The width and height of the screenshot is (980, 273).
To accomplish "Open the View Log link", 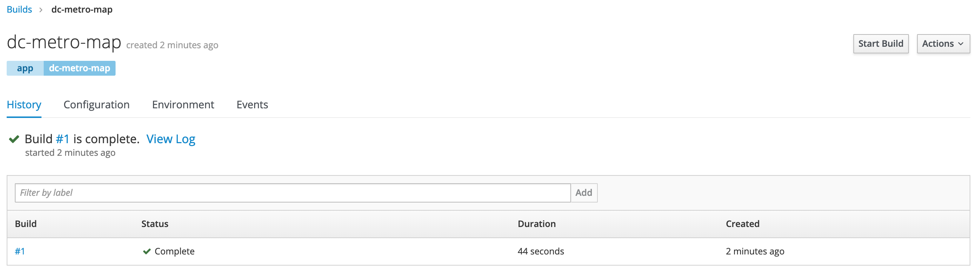I will pyautogui.click(x=171, y=139).
